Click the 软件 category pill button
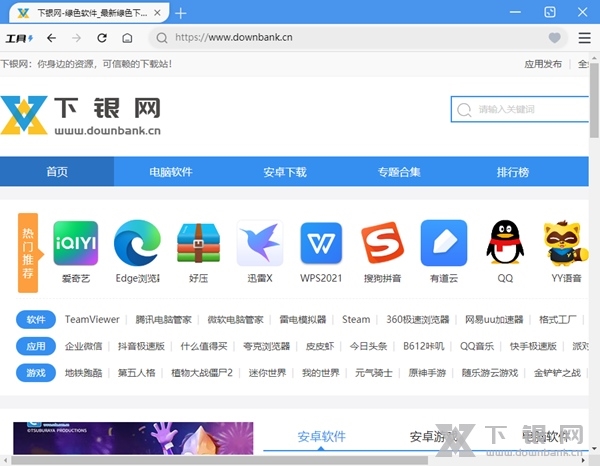 point(36,319)
